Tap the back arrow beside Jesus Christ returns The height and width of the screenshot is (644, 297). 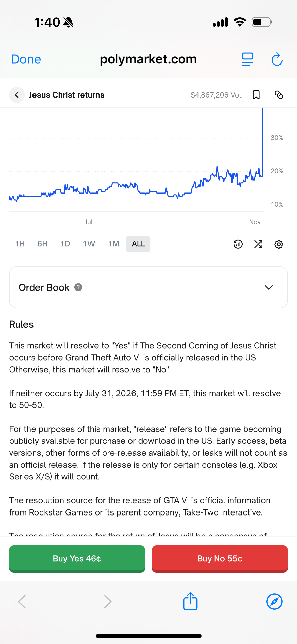coord(17,95)
